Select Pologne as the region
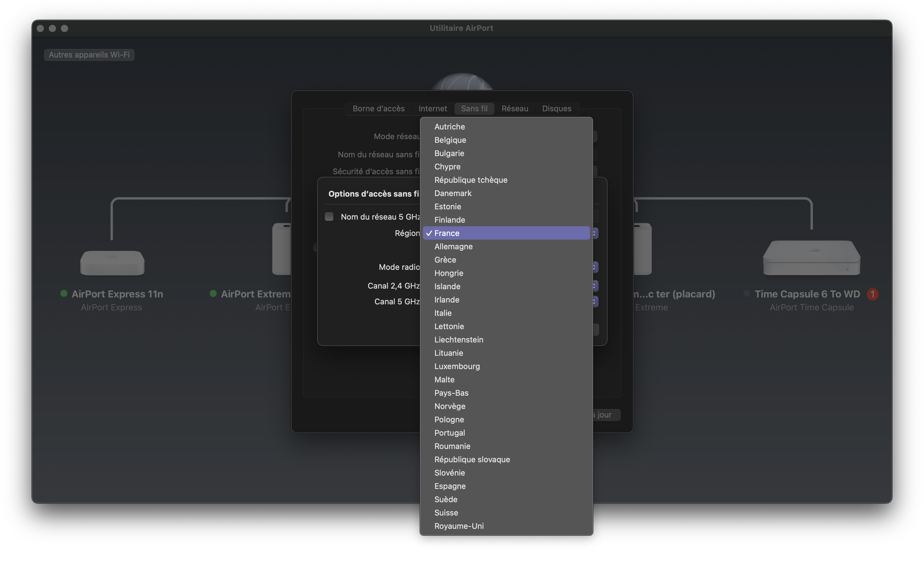 [506, 419]
